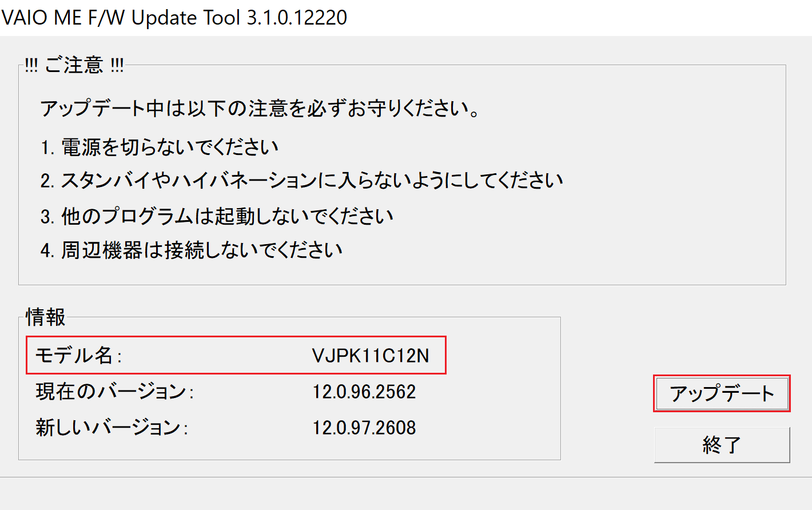The width and height of the screenshot is (812, 510).
Task: Click the 情報 group title
Action: click(46, 317)
